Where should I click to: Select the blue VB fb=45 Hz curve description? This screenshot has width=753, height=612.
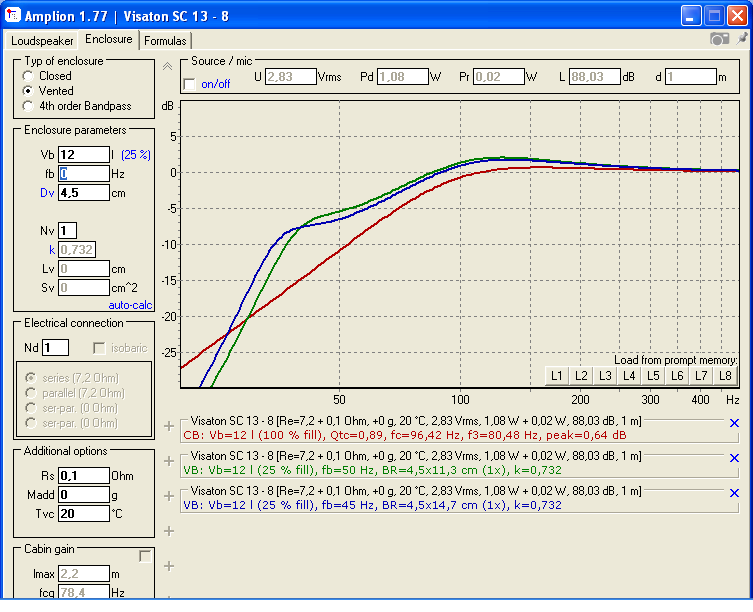point(372,505)
